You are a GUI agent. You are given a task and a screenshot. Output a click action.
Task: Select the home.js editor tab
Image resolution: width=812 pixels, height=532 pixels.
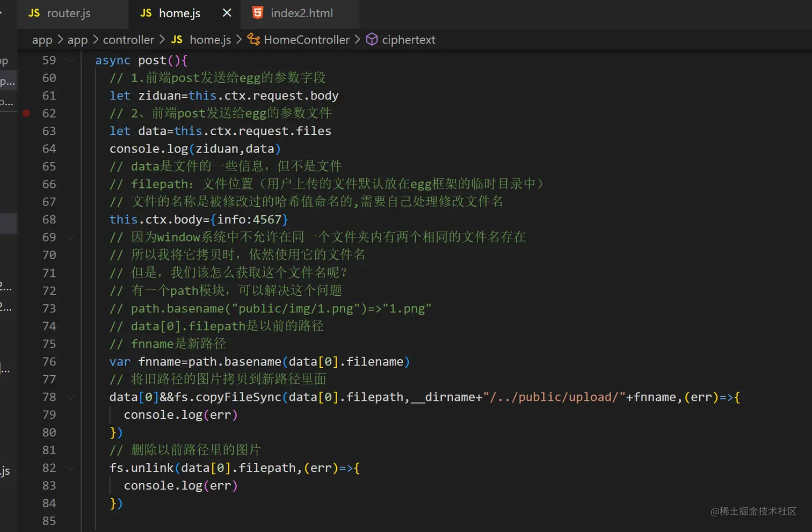[179, 13]
